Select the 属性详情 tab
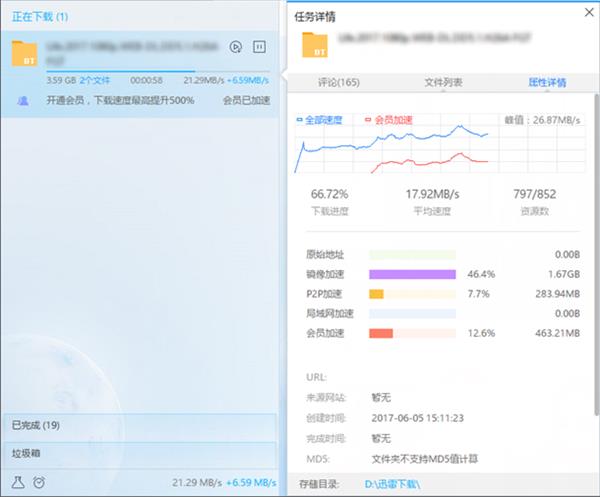This screenshot has height=497, width=600. click(546, 82)
